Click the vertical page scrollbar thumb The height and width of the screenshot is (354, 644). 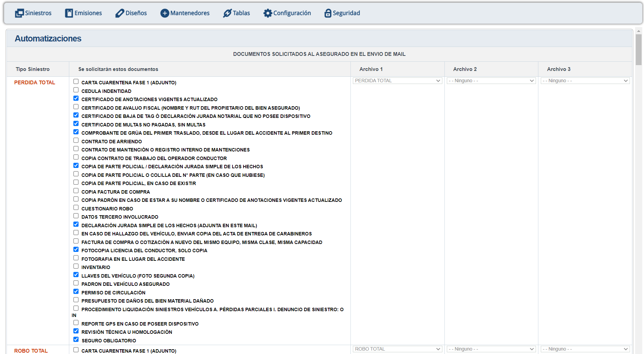click(638, 50)
